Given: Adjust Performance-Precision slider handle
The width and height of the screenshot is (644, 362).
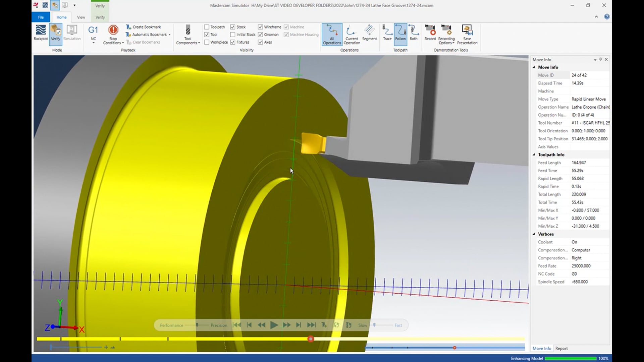Looking at the screenshot, I should tap(197, 325).
